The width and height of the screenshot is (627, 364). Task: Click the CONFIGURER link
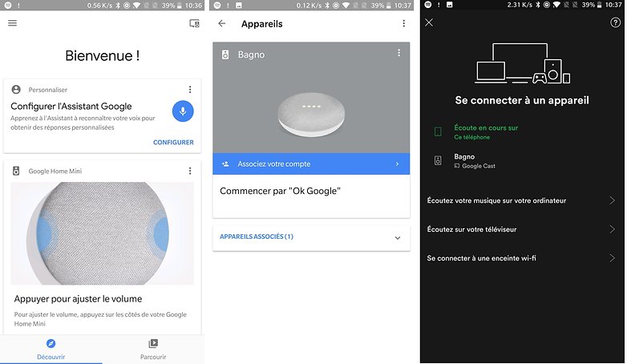(x=173, y=143)
